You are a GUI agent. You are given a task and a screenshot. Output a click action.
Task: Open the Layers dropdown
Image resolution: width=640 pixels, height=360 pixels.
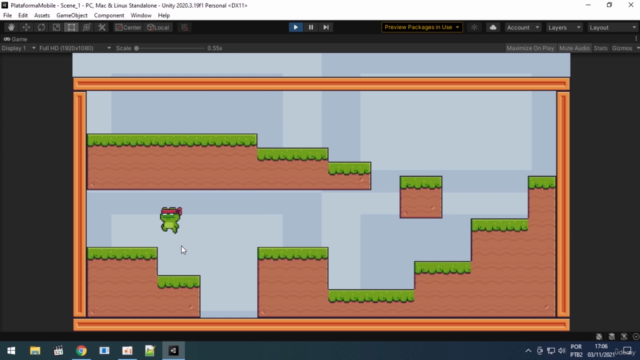pos(564,27)
